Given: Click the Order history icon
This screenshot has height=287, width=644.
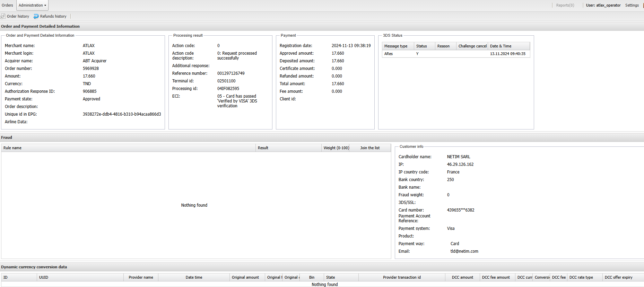Looking at the screenshot, I should 3,16.
